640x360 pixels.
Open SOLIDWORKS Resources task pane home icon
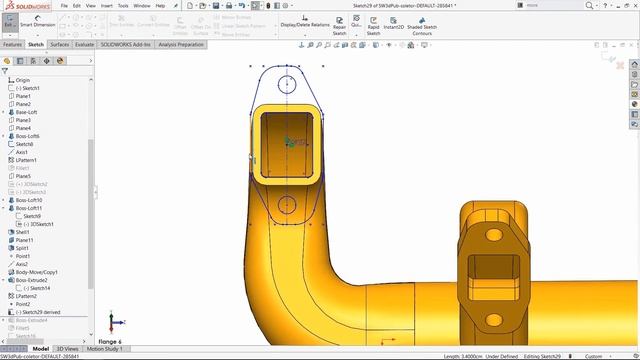click(634, 64)
